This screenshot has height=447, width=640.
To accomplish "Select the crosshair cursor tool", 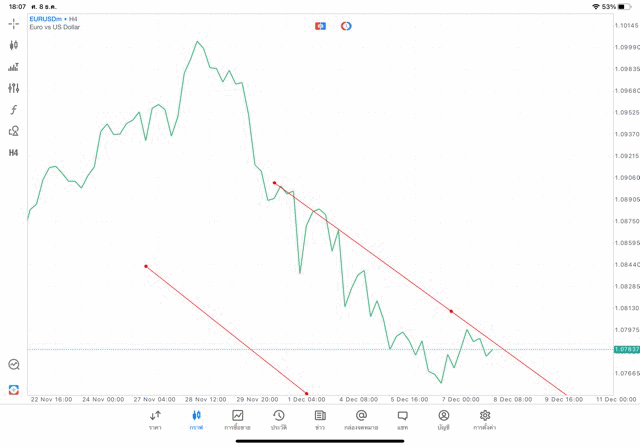I will 14,23.
